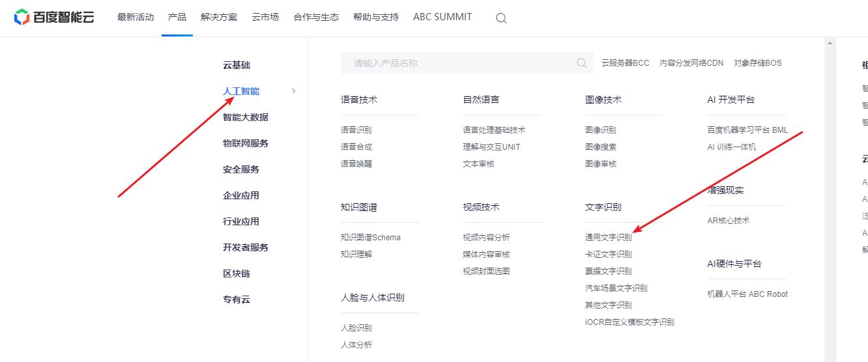Open 通用文字识别 product
868x362 pixels.
(609, 238)
